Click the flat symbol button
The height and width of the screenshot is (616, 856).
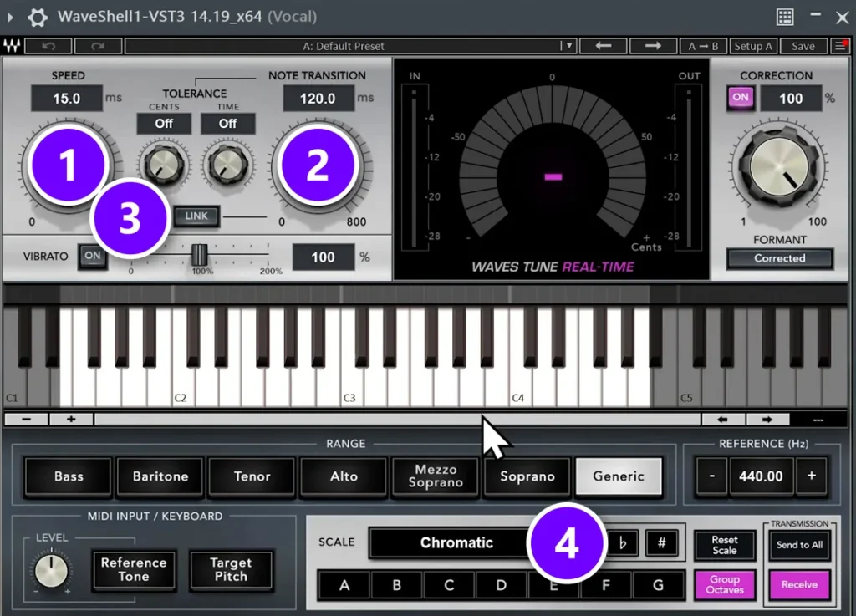pyautogui.click(x=622, y=543)
